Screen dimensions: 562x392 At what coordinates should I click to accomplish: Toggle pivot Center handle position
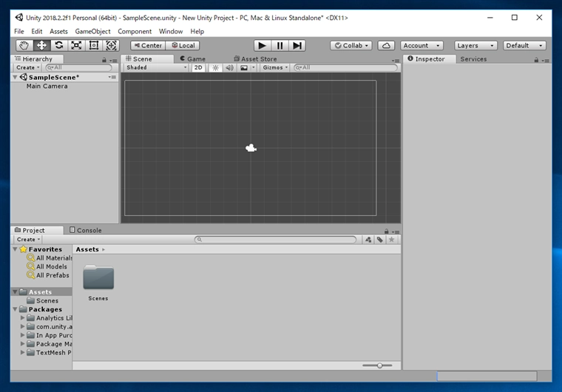pos(148,46)
